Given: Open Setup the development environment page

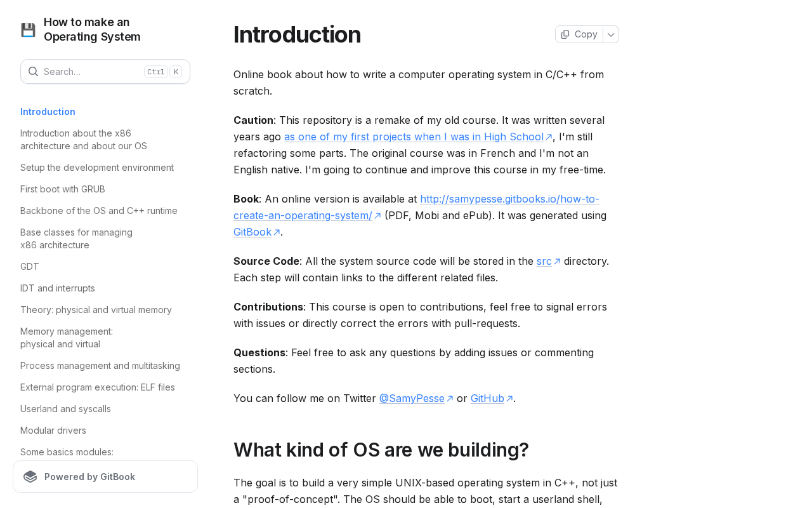Looking at the screenshot, I should tap(97, 168).
